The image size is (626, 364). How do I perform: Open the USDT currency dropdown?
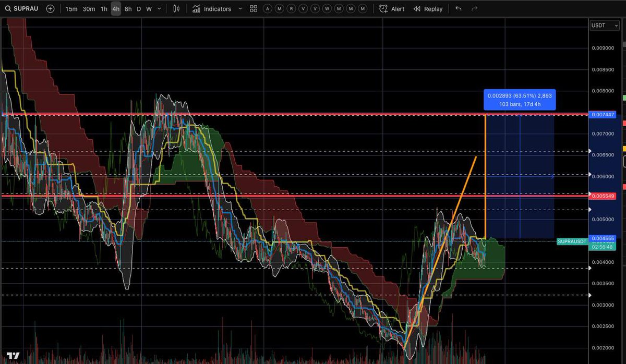pos(605,26)
